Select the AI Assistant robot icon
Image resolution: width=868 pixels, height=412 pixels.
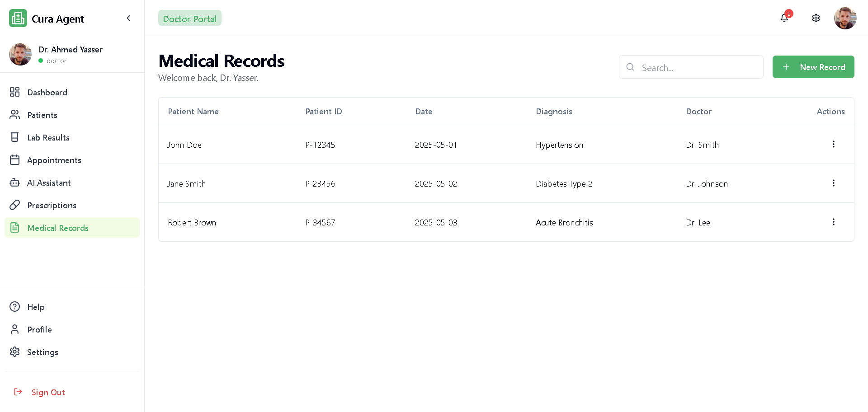(15, 183)
